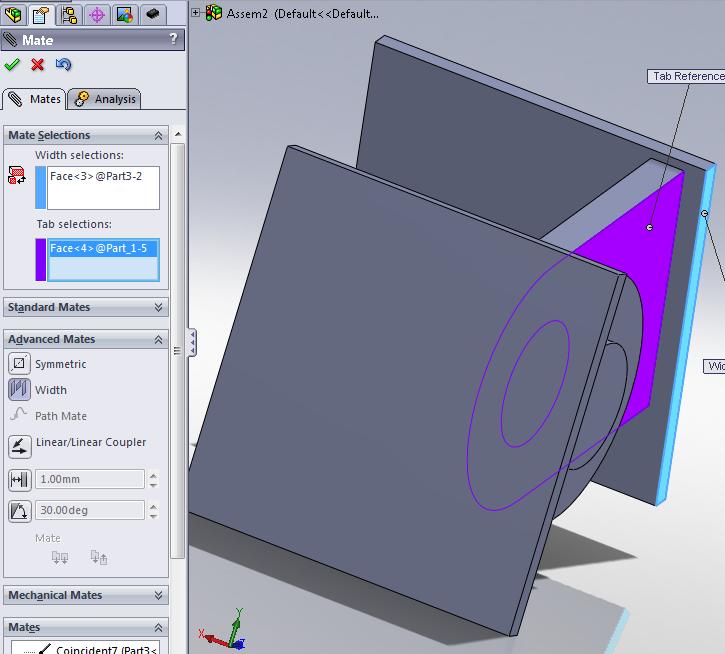The height and width of the screenshot is (654, 725).
Task: Collapse the Mate Selections section
Action: coord(158,136)
